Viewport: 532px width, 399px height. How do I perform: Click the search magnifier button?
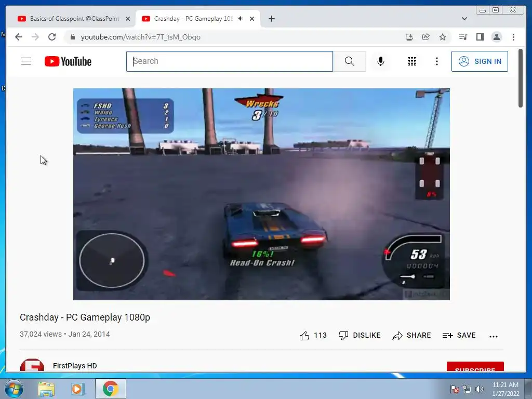point(350,61)
